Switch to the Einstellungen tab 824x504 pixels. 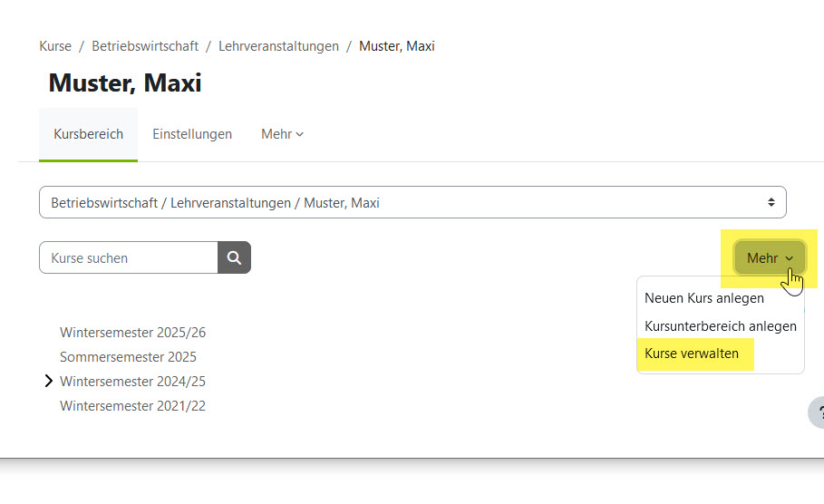click(x=192, y=134)
